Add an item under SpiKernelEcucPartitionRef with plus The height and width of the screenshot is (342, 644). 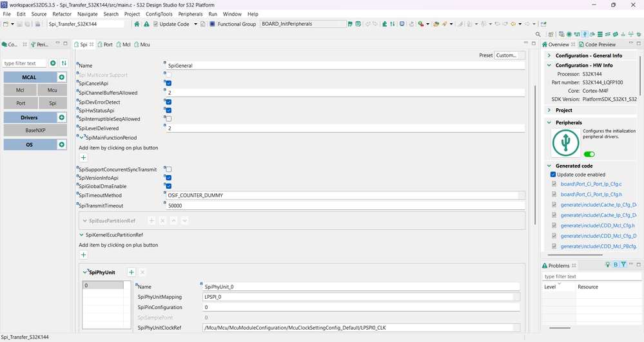[83, 254]
